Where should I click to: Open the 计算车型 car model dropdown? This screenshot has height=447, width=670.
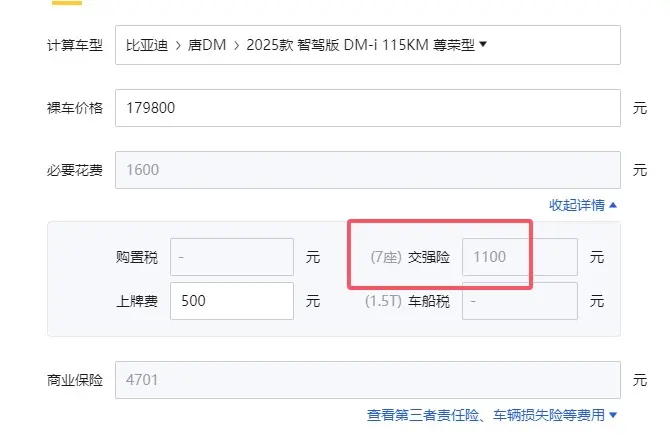pyautogui.click(x=367, y=45)
